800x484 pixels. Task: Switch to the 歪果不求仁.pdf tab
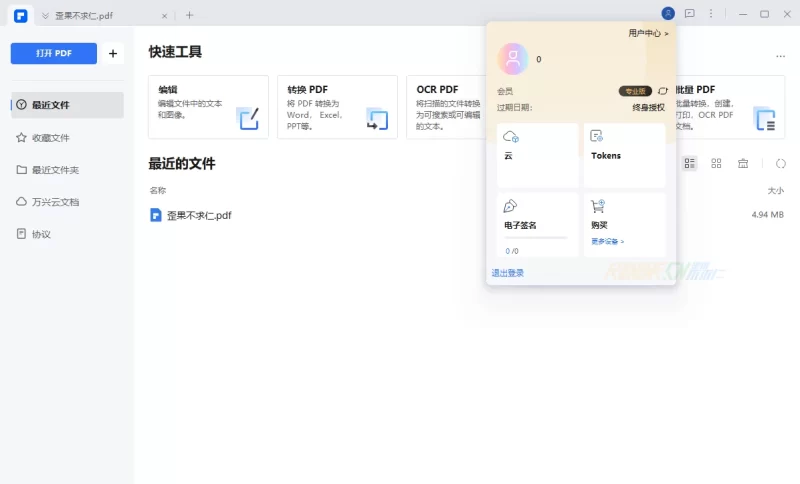point(100,15)
